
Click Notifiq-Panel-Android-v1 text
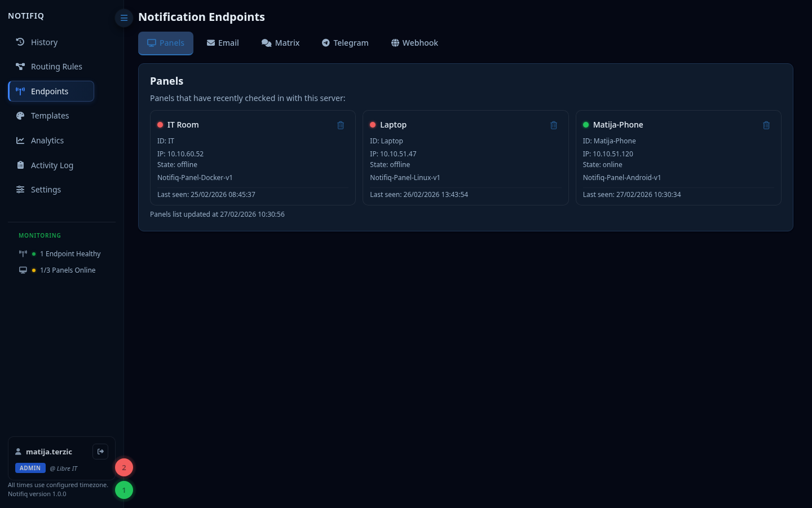pos(622,177)
